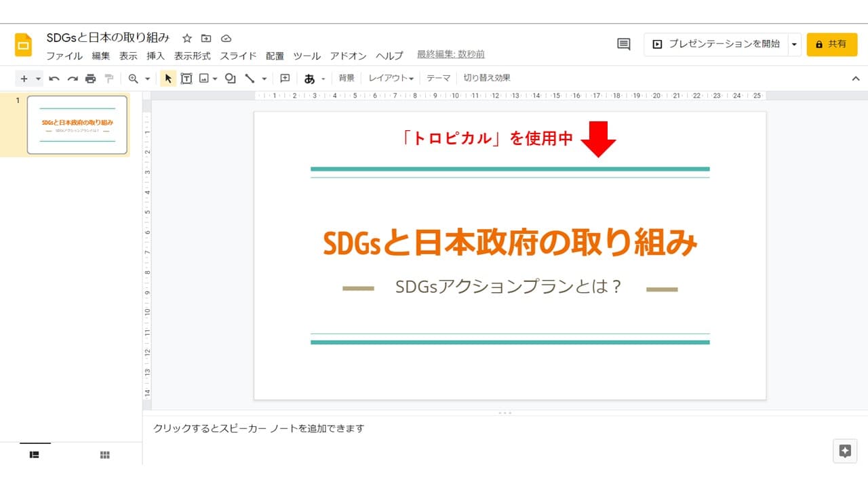Screen dimensions: 868x488
Task: Click the 共有 share button
Action: click(831, 44)
